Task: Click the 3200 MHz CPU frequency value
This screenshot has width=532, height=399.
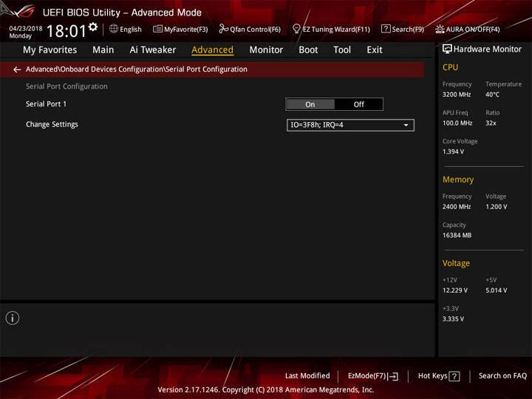Action: [457, 95]
